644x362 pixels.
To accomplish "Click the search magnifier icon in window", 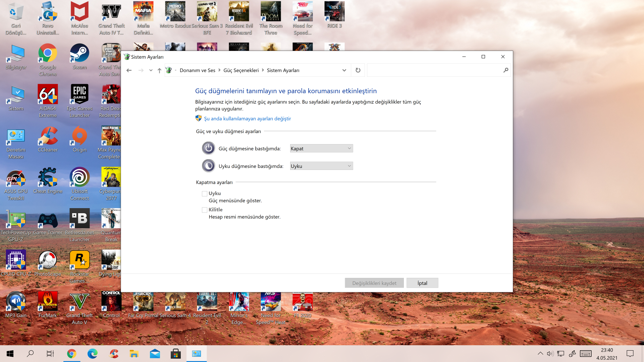I will coord(505,70).
